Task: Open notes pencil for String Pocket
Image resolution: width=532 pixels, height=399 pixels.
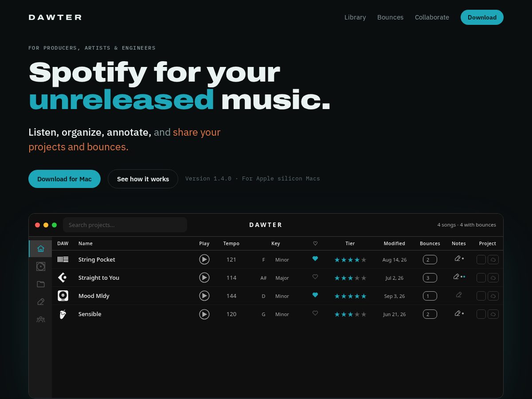Action: coord(458,258)
